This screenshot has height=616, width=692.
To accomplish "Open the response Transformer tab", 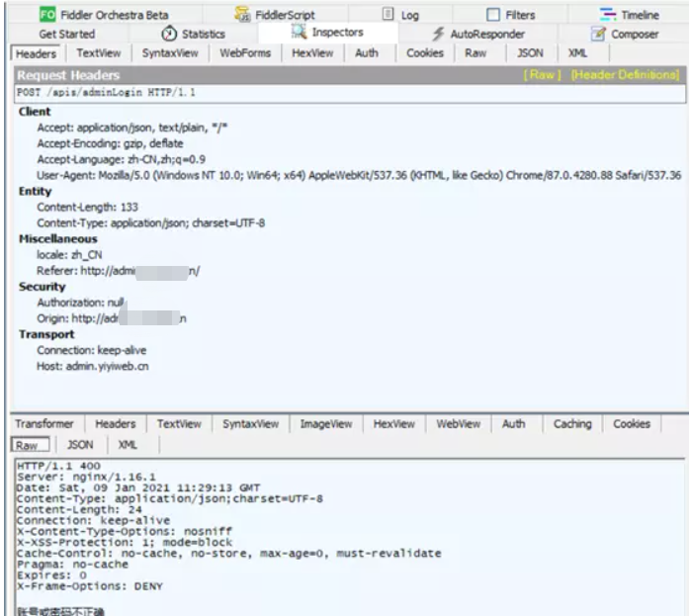I will [x=44, y=423].
